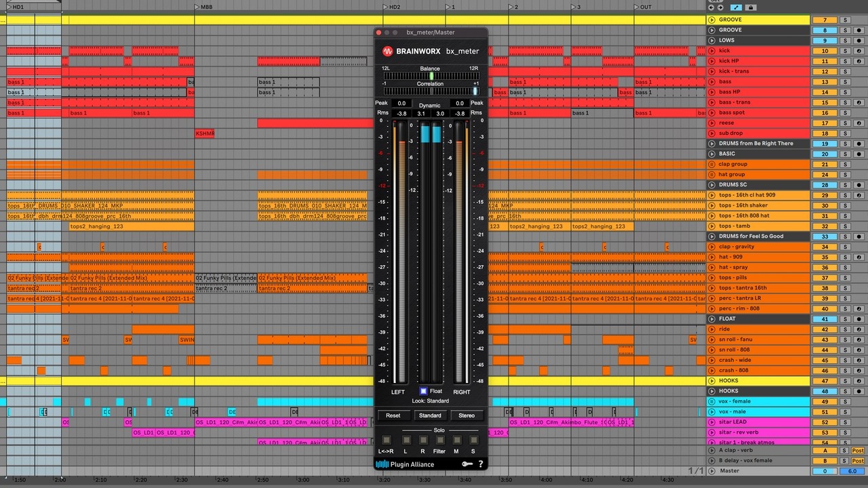Open the bx_meter help question mark

pyautogui.click(x=481, y=464)
